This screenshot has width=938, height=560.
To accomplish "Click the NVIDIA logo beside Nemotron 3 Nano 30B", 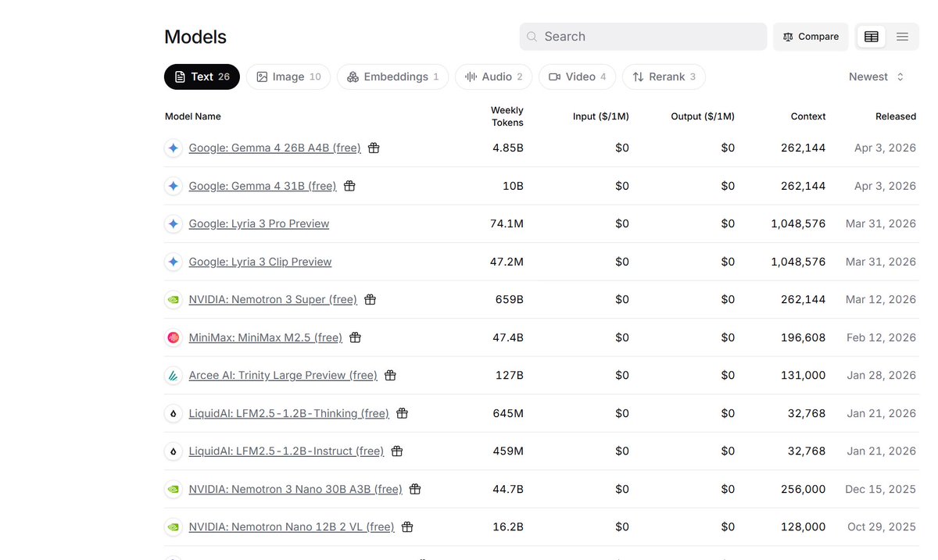I will coord(174,489).
